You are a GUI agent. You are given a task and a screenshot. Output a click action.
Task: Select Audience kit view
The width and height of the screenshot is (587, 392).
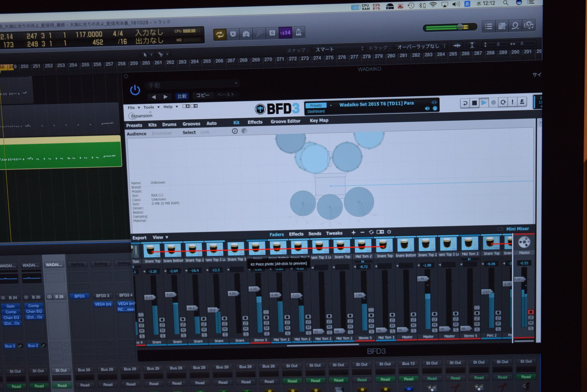136,134
